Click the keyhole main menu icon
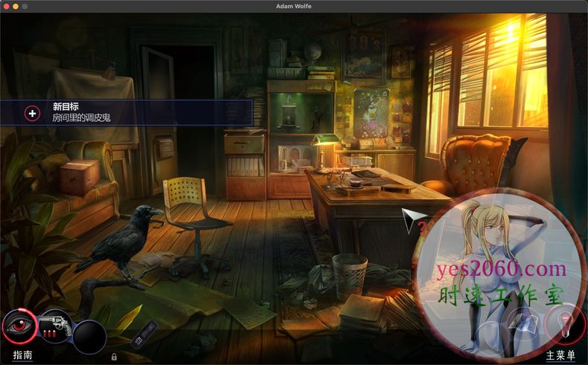The image size is (588, 365). (x=562, y=325)
